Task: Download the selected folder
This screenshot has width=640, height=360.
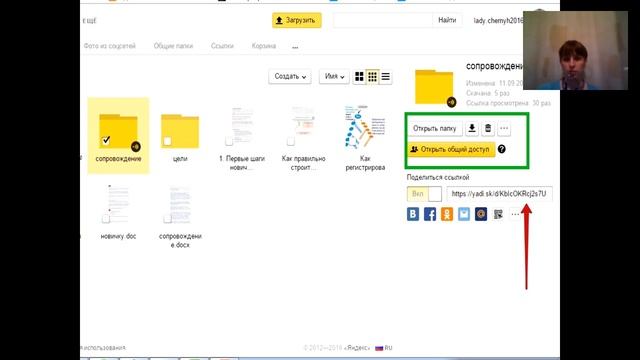Action: coord(472,129)
